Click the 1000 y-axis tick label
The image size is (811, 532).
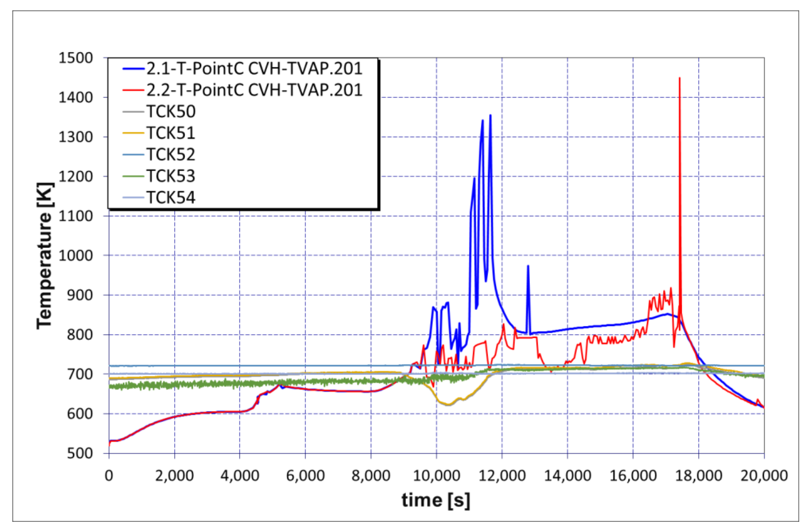(x=76, y=256)
